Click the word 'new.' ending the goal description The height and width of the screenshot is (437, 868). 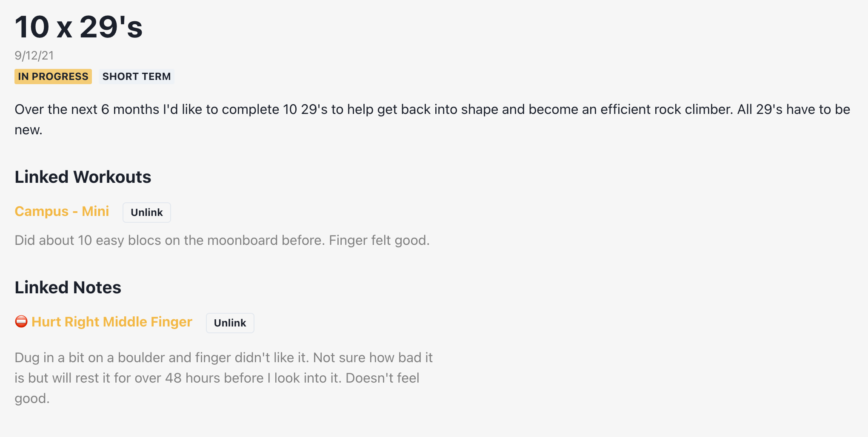(x=29, y=130)
